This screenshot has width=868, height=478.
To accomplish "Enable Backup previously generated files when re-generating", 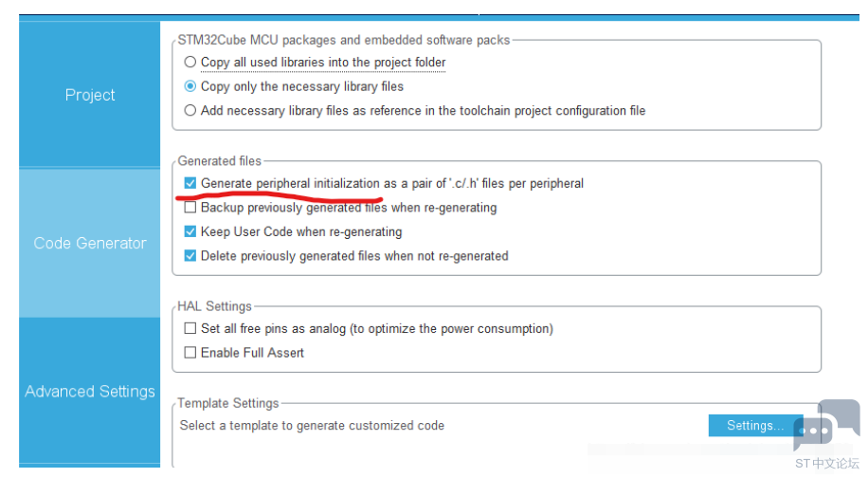I will 190,208.
